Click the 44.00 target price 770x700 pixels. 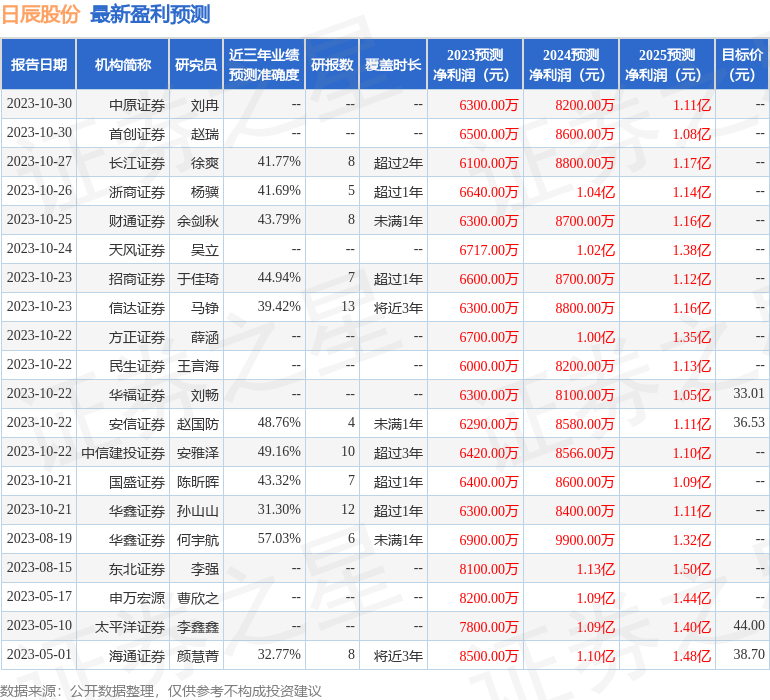[749, 625]
